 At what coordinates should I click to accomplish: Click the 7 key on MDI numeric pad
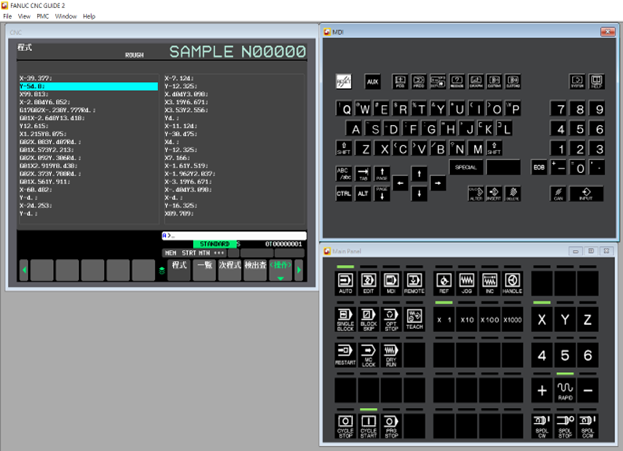click(560, 109)
